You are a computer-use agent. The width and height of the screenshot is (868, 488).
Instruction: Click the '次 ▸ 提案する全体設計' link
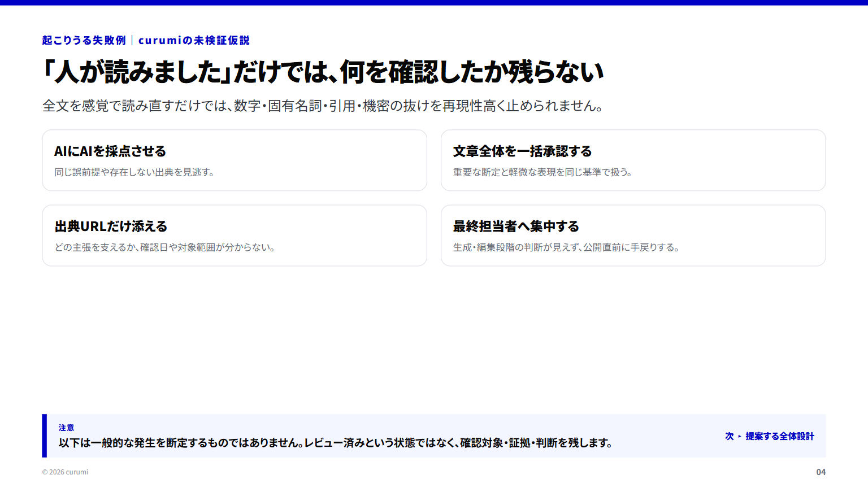pyautogui.click(x=770, y=436)
